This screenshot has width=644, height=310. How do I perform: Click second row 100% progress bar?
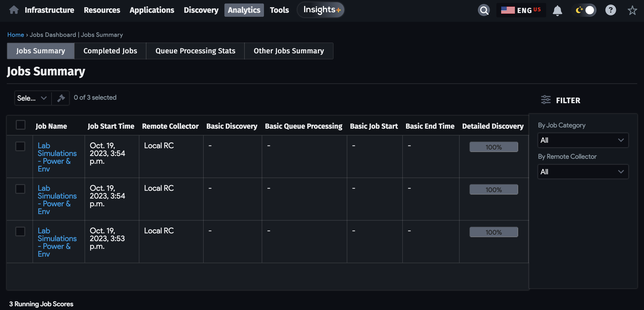(x=493, y=190)
